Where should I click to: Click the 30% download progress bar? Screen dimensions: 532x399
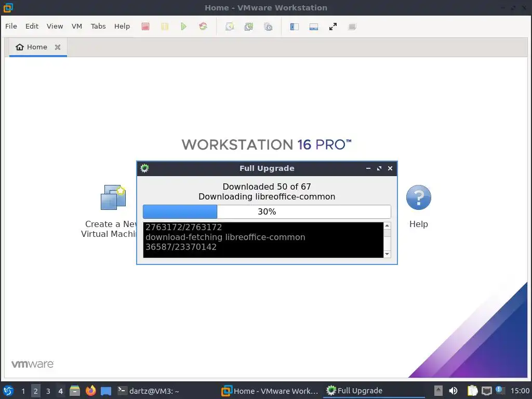click(267, 212)
